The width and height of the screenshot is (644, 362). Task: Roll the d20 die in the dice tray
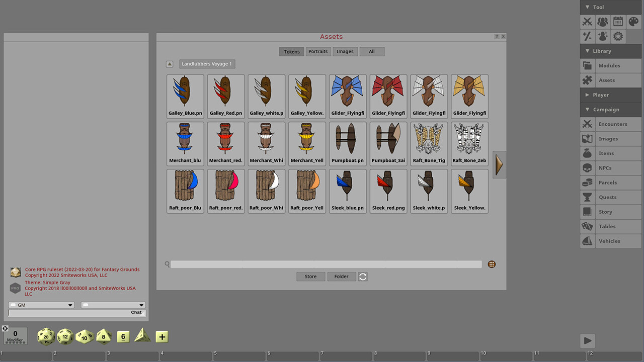click(x=46, y=336)
